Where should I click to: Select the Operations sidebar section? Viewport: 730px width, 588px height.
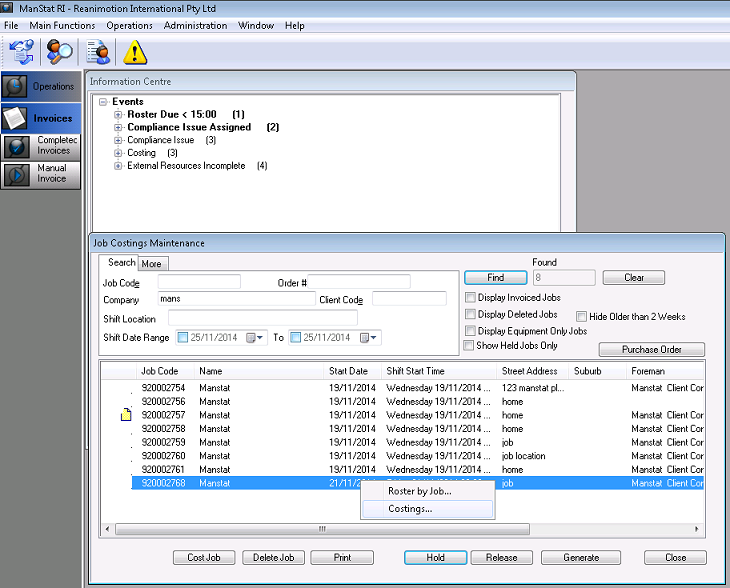[41, 87]
